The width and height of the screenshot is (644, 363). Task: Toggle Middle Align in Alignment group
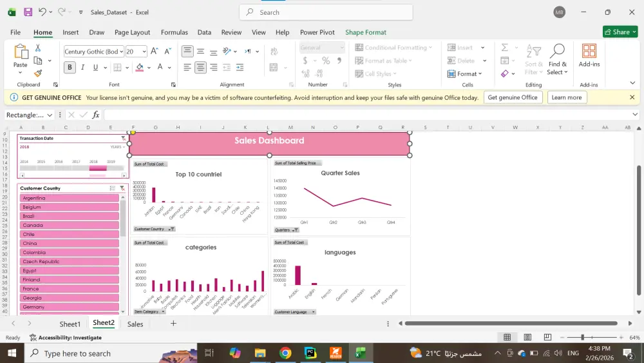point(200,51)
